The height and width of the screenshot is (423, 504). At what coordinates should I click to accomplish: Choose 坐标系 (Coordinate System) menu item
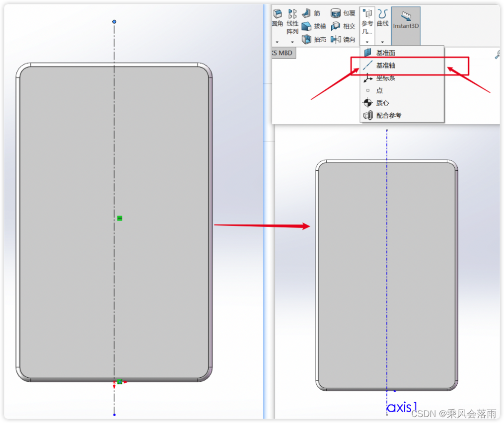(402, 78)
